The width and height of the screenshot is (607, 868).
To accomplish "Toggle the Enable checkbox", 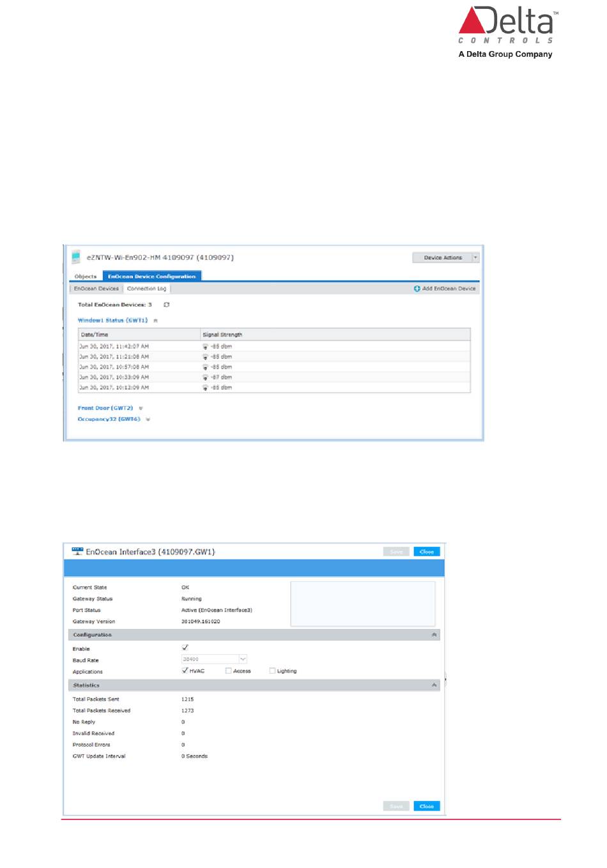I will (185, 648).
